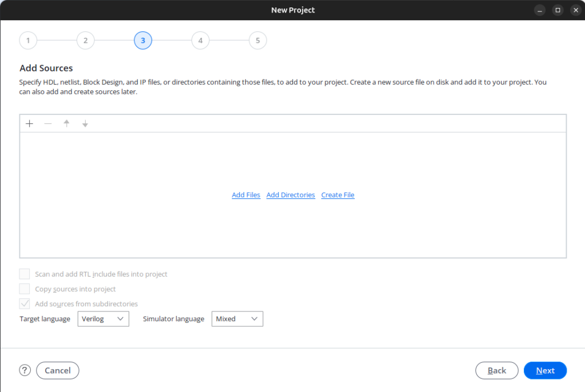Screen dimensions: 585x392
Task: Select wizard step 3 circle
Action: [x=143, y=41]
